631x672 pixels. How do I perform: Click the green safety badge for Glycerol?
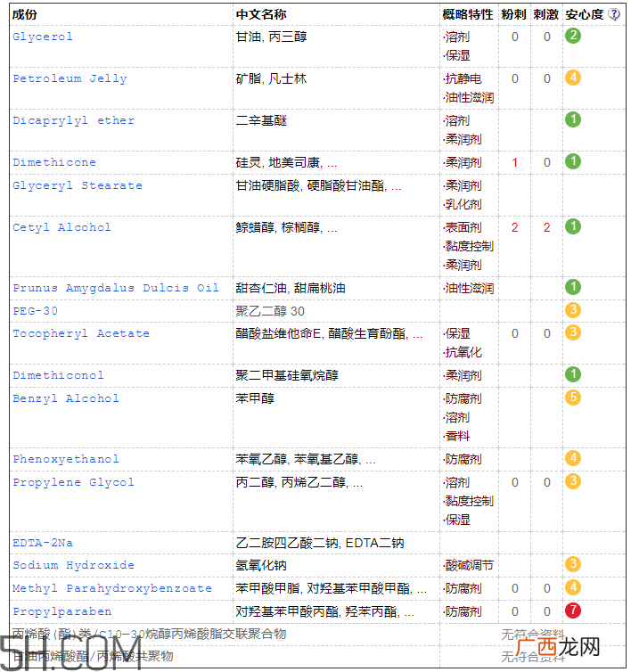(573, 36)
